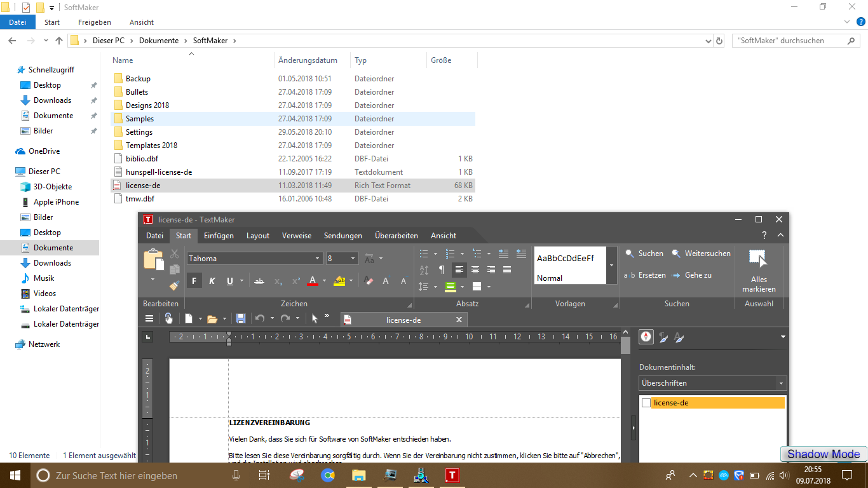Viewport: 868px width, 488px height.
Task: Click the save document floppy icon
Action: pyautogui.click(x=241, y=318)
